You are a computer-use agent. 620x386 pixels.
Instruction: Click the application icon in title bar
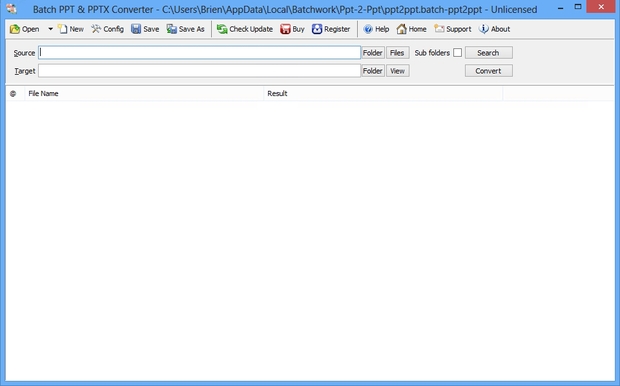point(11,8)
